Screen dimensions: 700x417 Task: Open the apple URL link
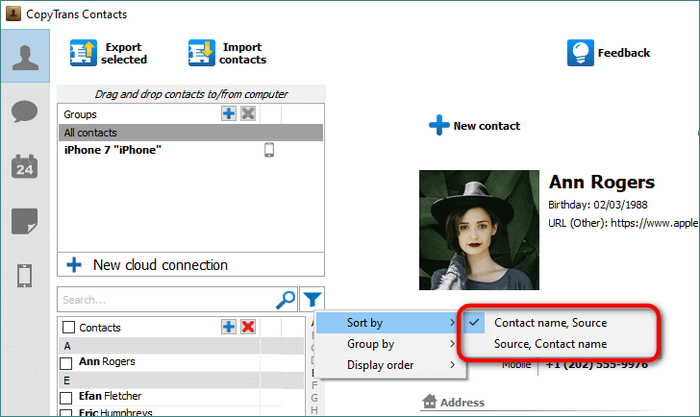[x=654, y=223]
